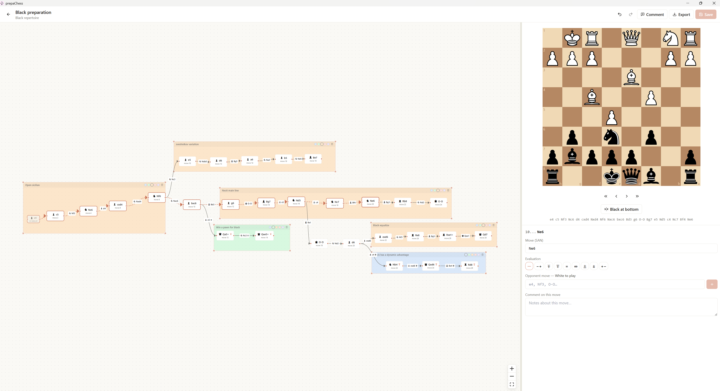Select the −+ Black winning evaluation
Screen dimensions: 720x391
pos(539,266)
